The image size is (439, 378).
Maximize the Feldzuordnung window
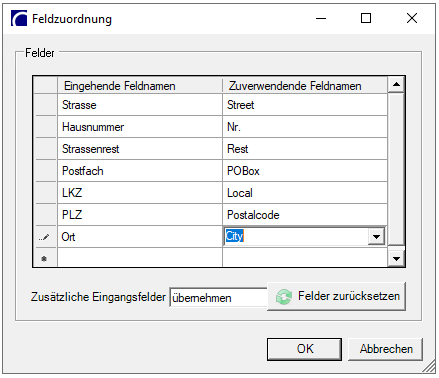(366, 18)
